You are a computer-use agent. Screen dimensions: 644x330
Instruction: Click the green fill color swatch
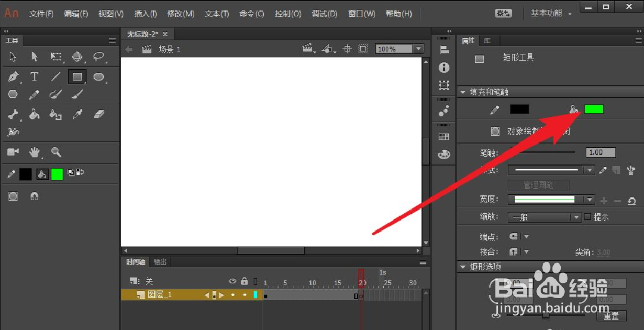594,109
